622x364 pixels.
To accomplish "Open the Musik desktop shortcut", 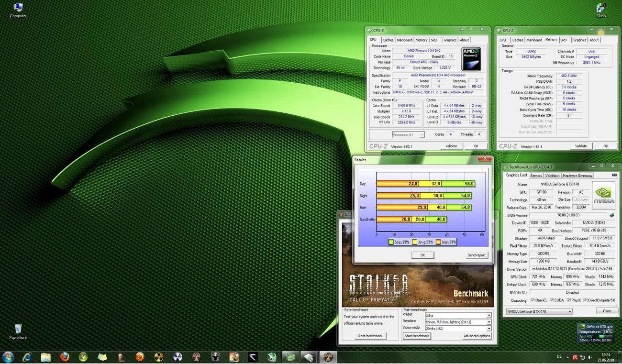I will coord(601,10).
